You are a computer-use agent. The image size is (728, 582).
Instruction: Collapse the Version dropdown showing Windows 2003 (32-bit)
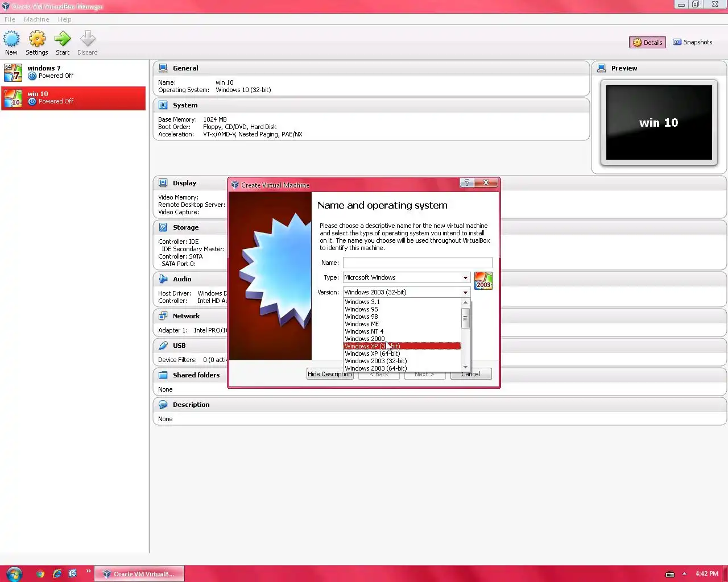coord(407,292)
